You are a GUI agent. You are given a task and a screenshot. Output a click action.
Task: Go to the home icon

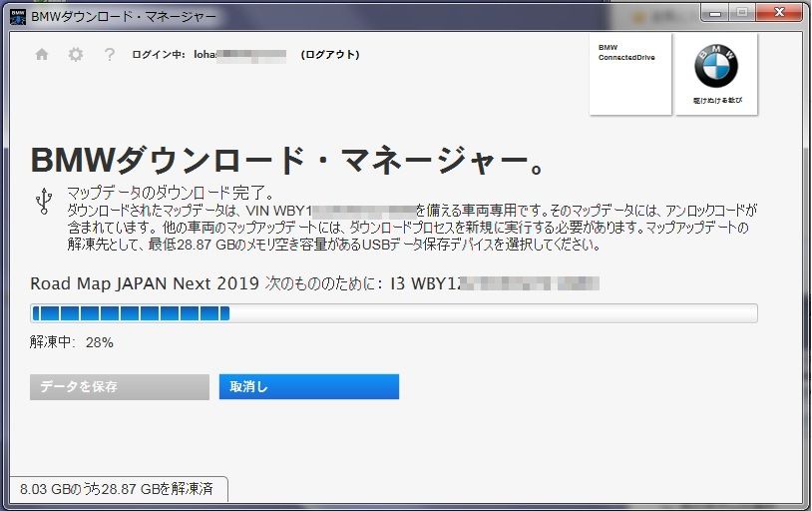click(42, 55)
